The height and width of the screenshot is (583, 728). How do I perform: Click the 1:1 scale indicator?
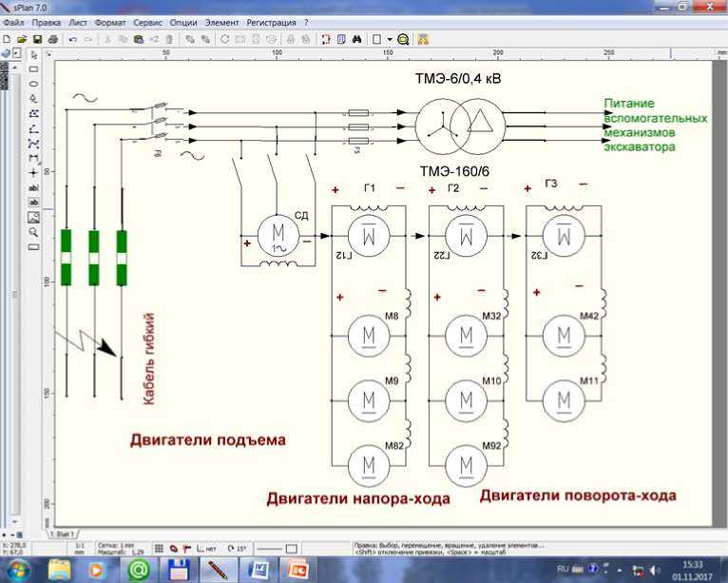[x=80, y=545]
